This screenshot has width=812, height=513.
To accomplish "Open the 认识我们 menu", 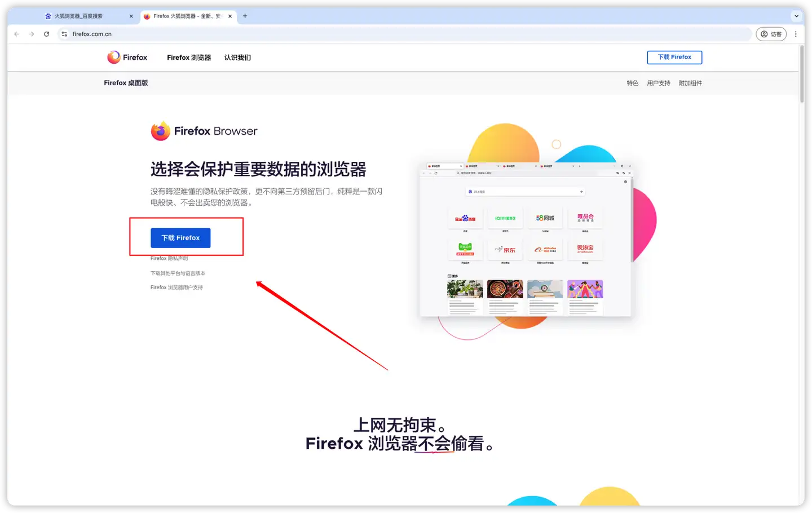I will (x=237, y=58).
